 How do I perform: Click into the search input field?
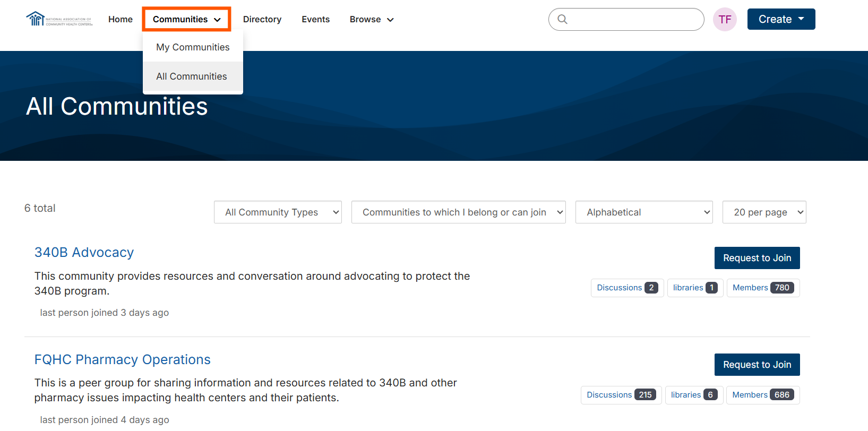[x=634, y=20]
